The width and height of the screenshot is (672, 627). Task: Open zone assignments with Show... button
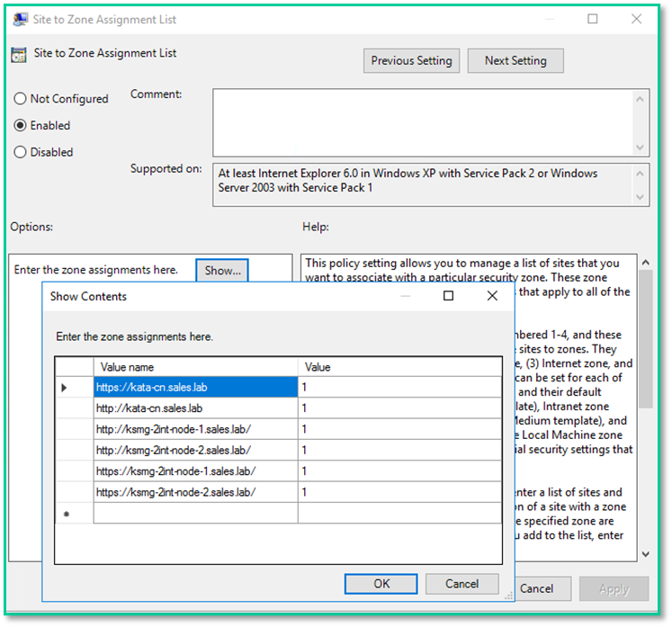pos(222,270)
